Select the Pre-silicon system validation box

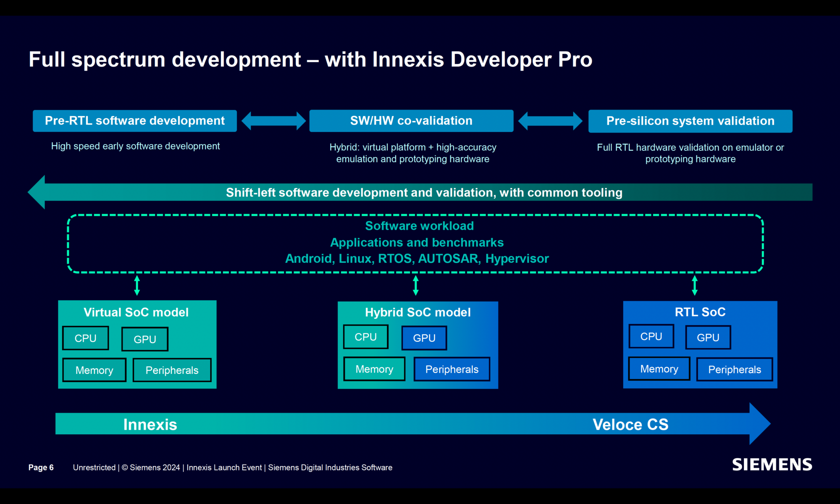click(x=690, y=121)
